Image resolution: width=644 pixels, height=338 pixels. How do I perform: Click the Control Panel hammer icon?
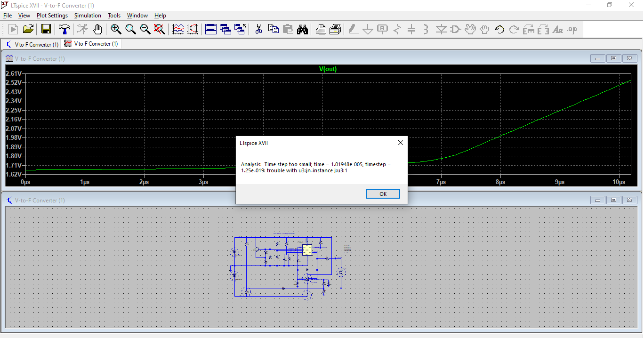pos(64,29)
